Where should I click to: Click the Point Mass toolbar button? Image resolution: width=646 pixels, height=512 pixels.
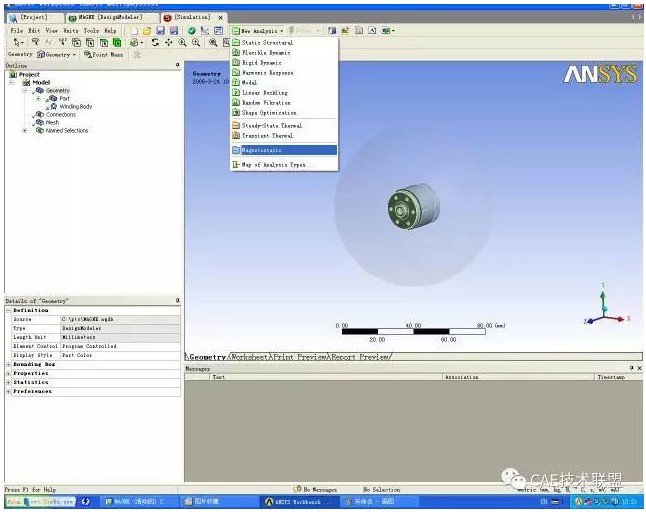103,54
